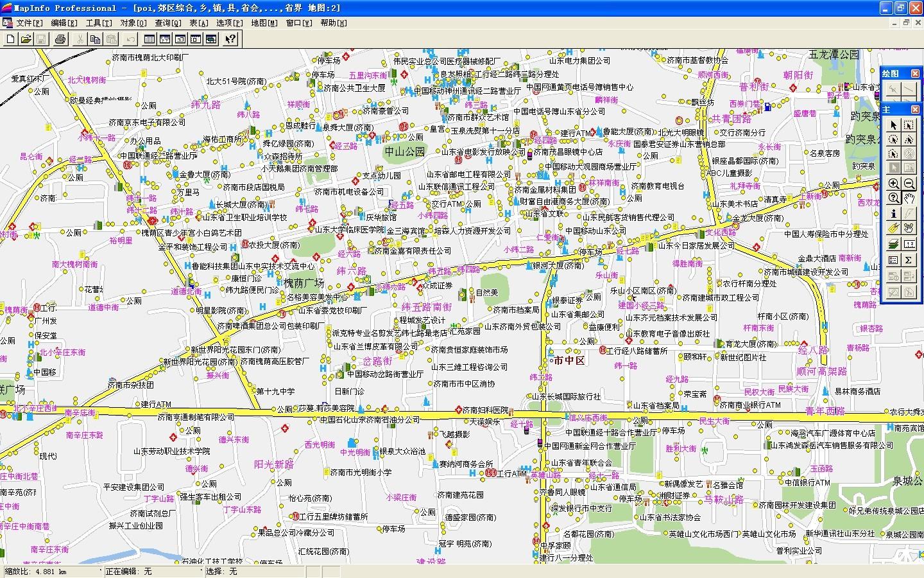Open Statistics sigma icon
This screenshot has width=924, height=578.
pos(909,260)
